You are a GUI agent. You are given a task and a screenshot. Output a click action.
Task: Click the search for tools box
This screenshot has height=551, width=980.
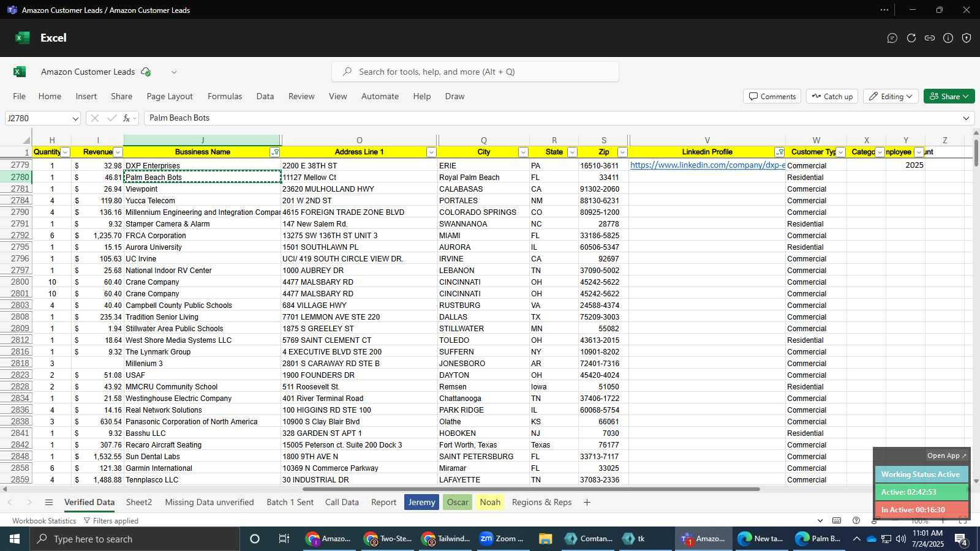(x=475, y=72)
